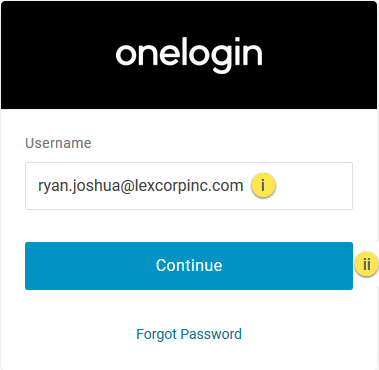Click the Username label text
Viewport: 379px width, 370px height.
58,143
